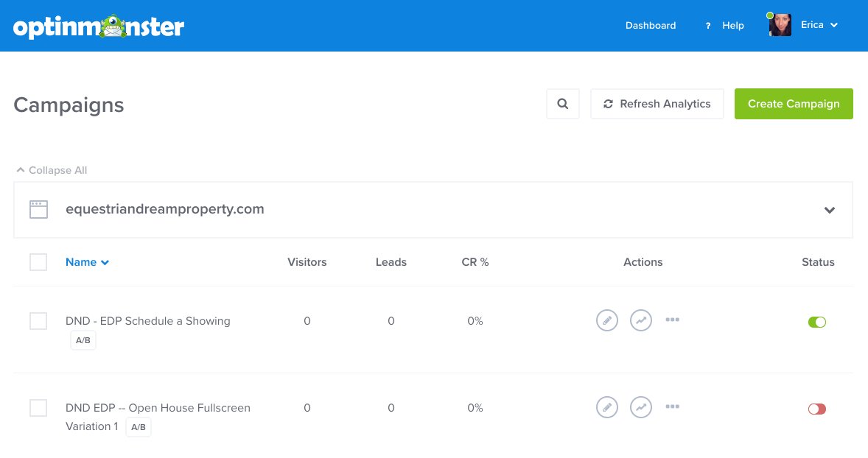View analytics for DND - EDP Schedule a Showing
This screenshot has width=868, height=458.
pos(641,320)
